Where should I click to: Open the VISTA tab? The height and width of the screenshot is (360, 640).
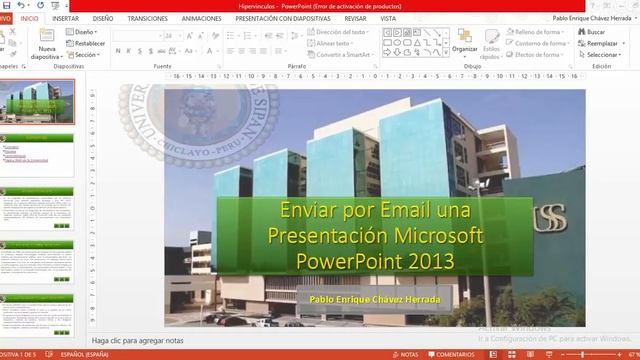click(x=388, y=19)
